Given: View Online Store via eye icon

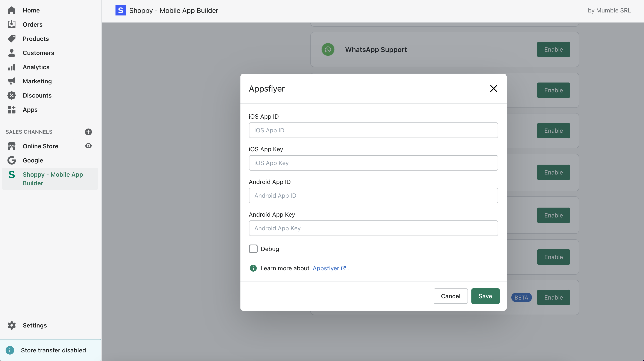Looking at the screenshot, I should [88, 146].
